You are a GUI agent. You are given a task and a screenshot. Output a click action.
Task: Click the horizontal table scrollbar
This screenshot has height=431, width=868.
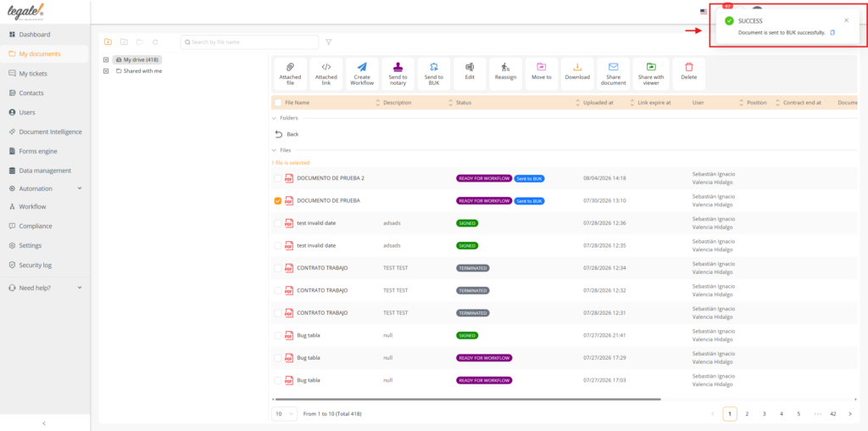pos(468,399)
